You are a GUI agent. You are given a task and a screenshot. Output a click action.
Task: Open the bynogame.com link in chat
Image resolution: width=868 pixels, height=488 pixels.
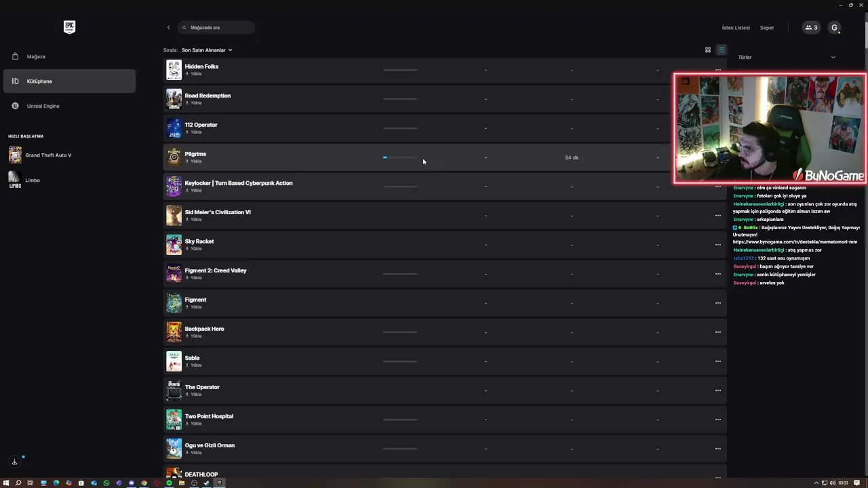[795, 242]
